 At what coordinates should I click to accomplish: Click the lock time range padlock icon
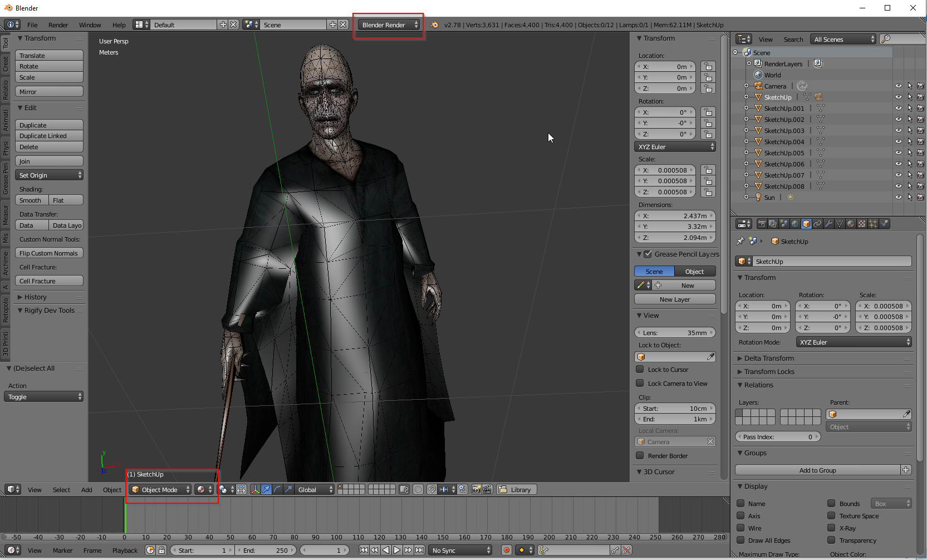pos(161,550)
